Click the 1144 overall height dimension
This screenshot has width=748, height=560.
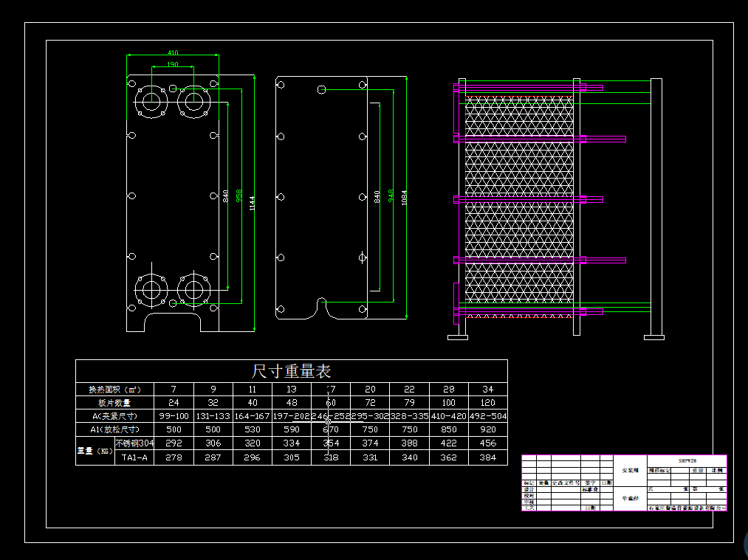point(252,204)
